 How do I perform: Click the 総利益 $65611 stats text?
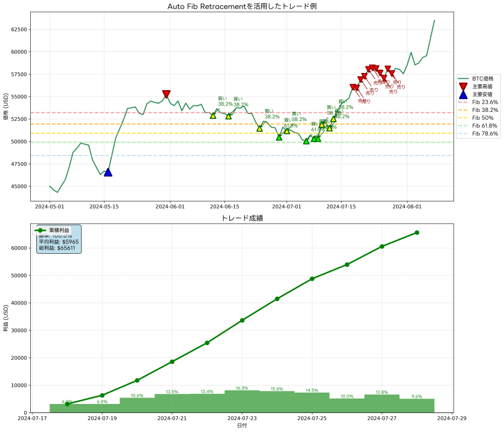(x=57, y=248)
